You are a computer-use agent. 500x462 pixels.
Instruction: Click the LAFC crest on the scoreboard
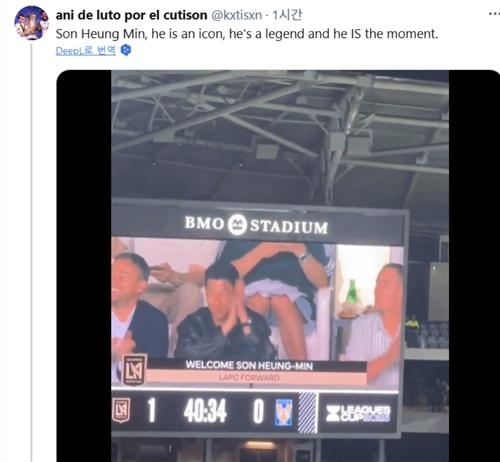121,410
